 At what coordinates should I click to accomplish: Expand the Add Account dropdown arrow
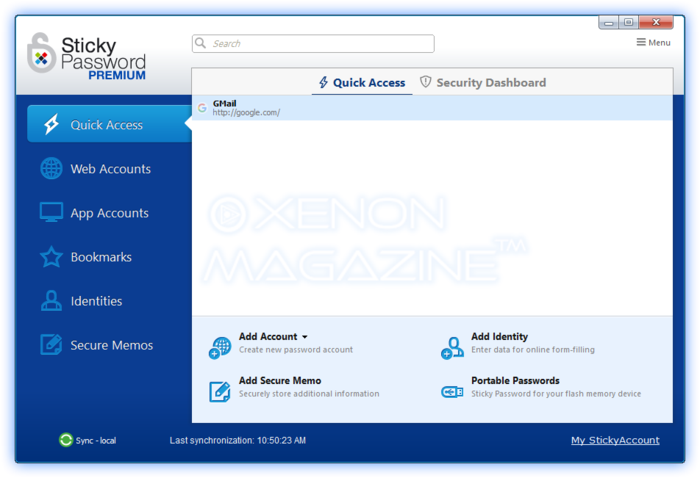(304, 337)
